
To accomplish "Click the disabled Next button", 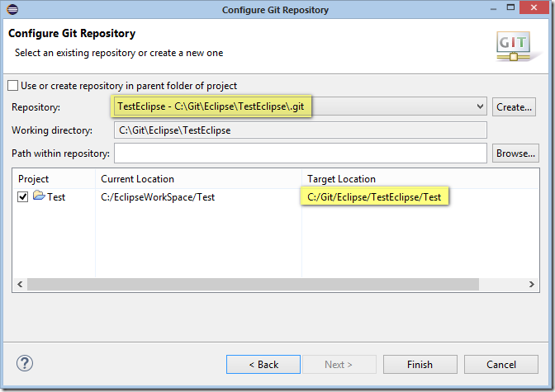I will point(339,365).
